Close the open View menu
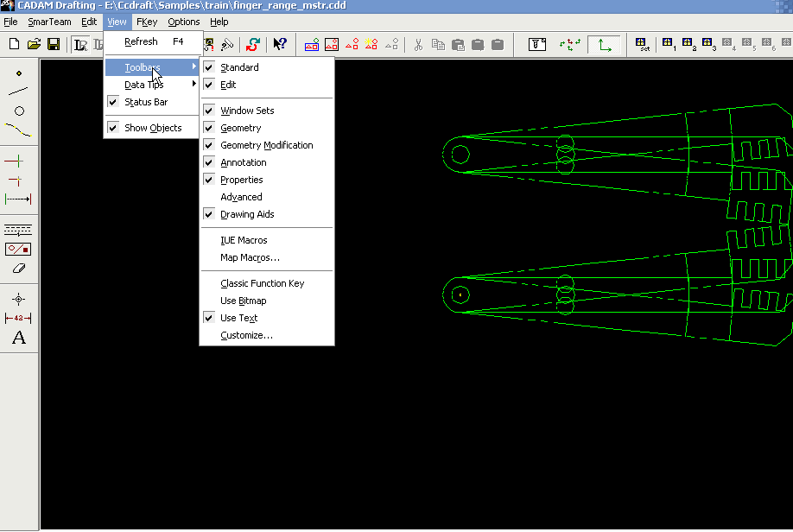This screenshot has height=532, width=793. pyautogui.click(x=117, y=22)
